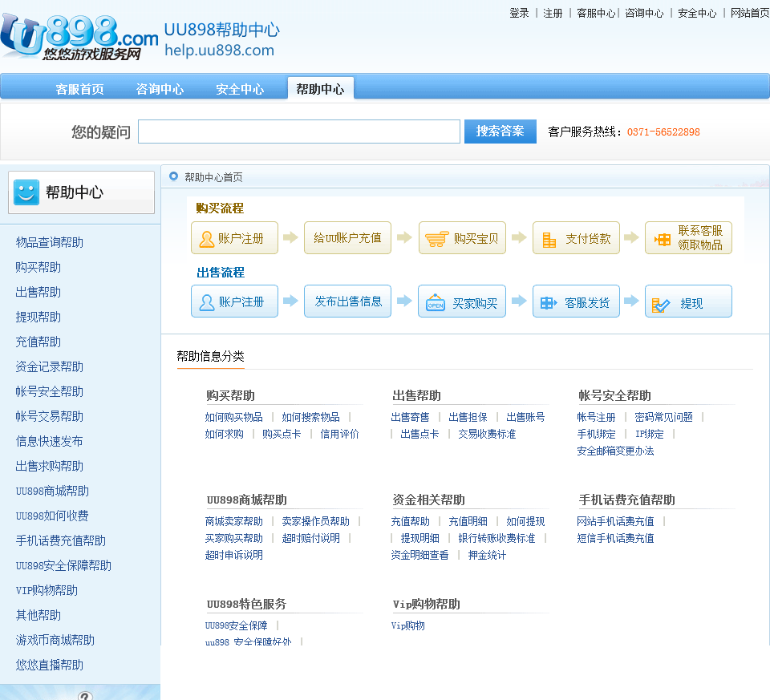Screen dimensions: 770x700
Task: Click the 押金统计 link
Action: pyautogui.click(x=487, y=555)
